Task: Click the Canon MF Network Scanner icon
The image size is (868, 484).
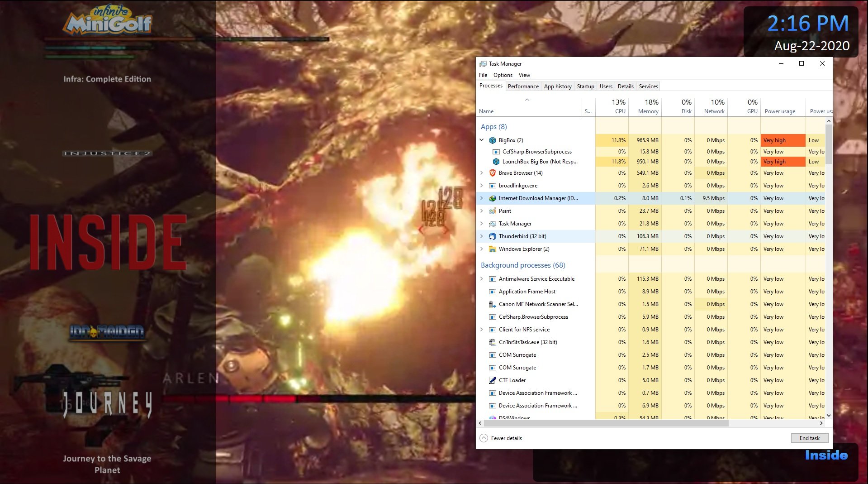Action: (493, 304)
